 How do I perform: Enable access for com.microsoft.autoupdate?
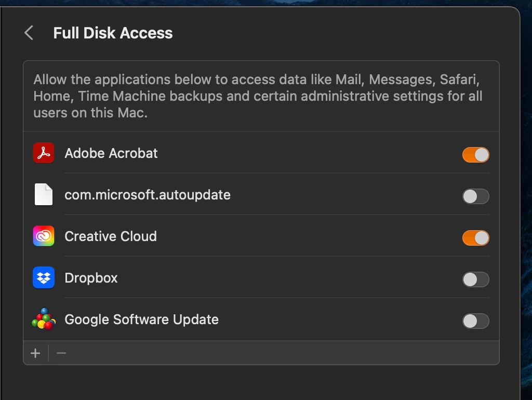[x=475, y=196]
